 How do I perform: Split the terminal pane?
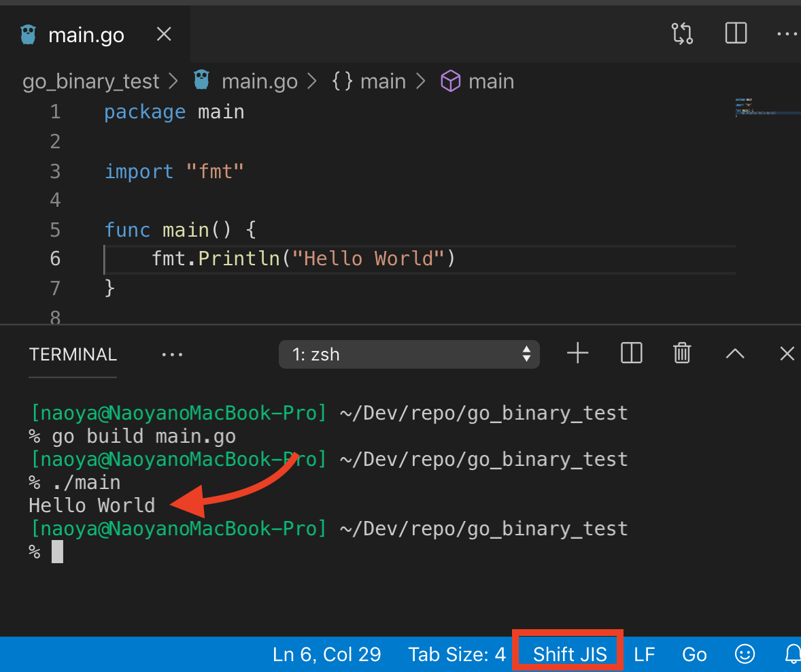pos(631,354)
